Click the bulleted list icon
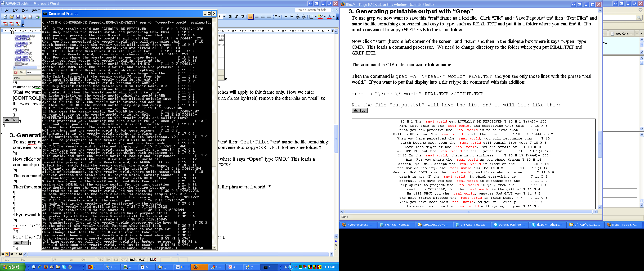The width and height of the screenshot is (644, 271). point(291,17)
